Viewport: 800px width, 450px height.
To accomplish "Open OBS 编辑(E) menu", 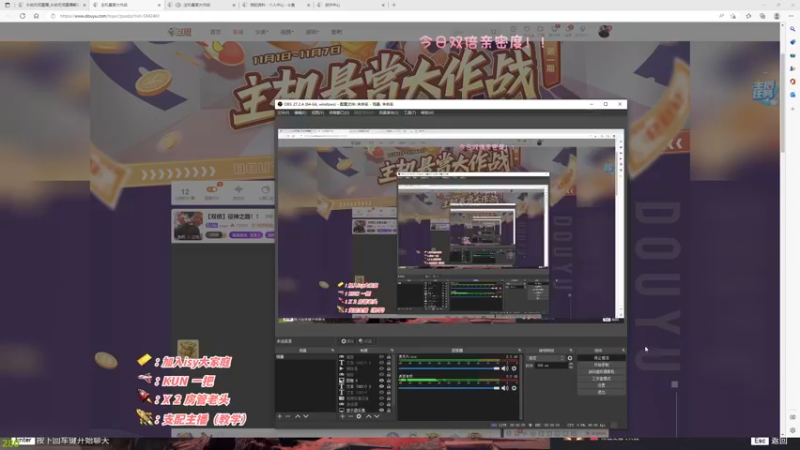I will pyautogui.click(x=301, y=113).
